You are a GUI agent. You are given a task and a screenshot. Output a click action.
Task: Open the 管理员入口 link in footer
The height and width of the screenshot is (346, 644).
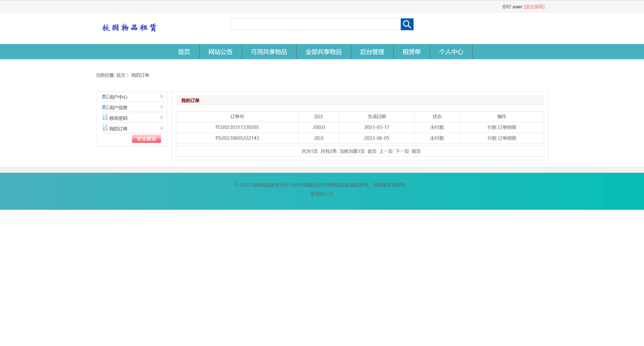pos(321,194)
